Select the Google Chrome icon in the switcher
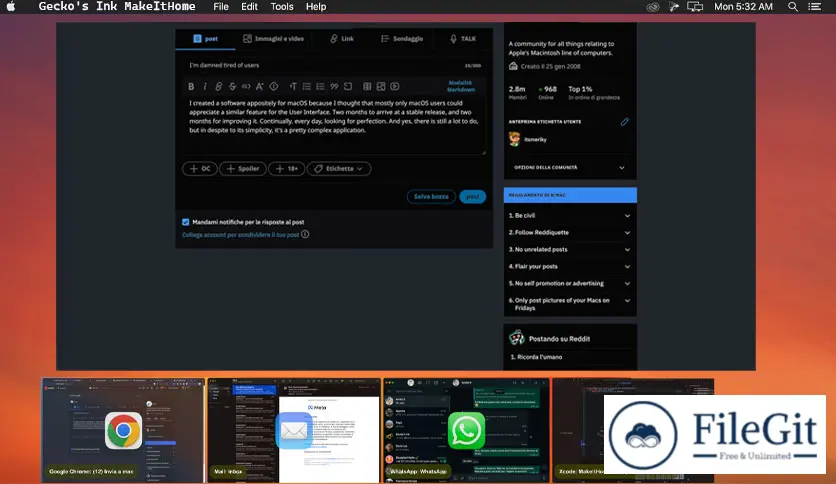 [123, 430]
